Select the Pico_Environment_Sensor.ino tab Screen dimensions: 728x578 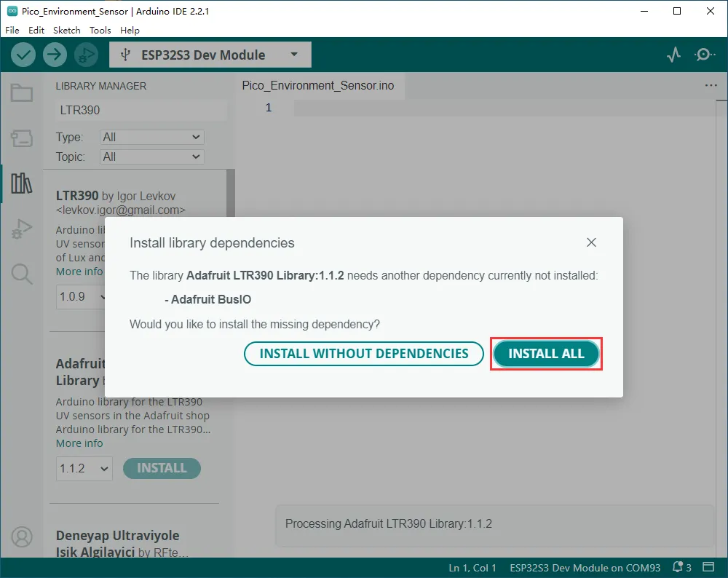point(318,85)
